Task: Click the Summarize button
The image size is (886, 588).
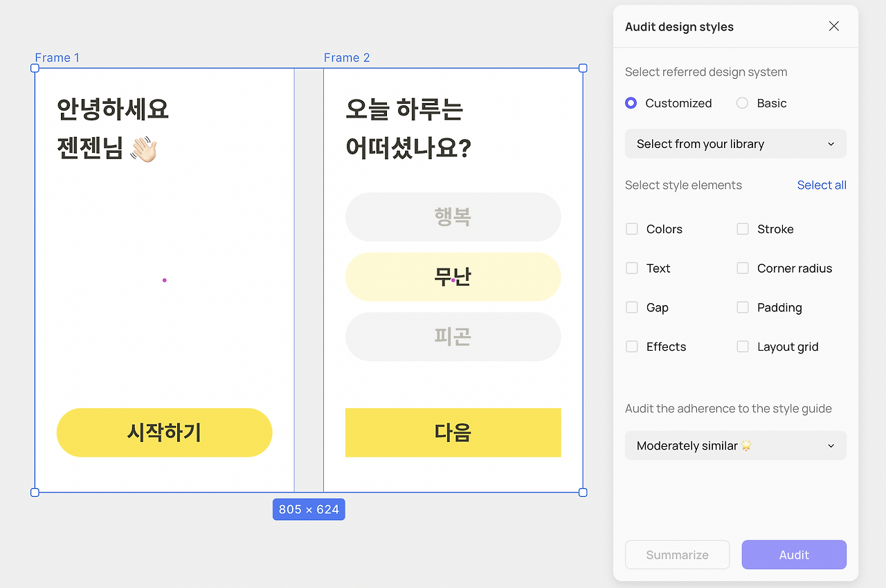Action: [677, 554]
